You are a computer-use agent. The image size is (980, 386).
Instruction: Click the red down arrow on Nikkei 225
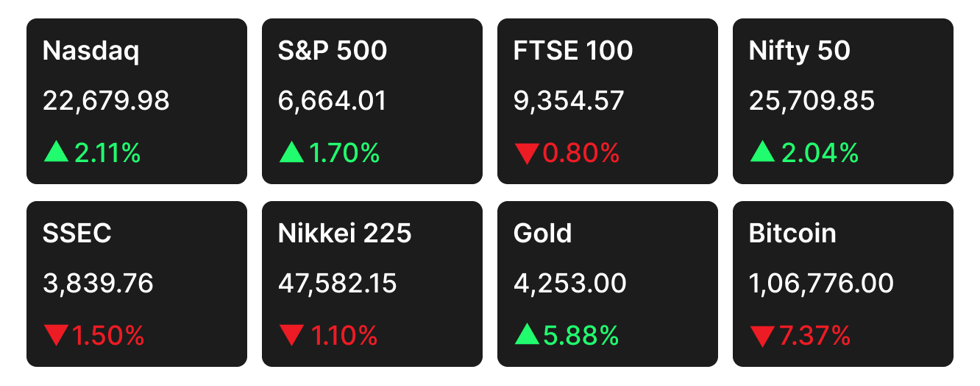291,337
